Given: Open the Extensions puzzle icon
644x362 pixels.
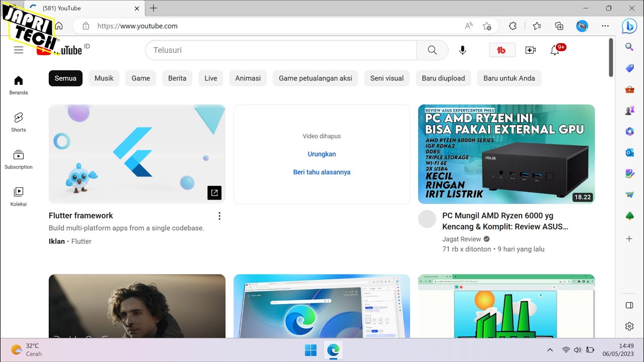Looking at the screenshot, I should coord(513,26).
